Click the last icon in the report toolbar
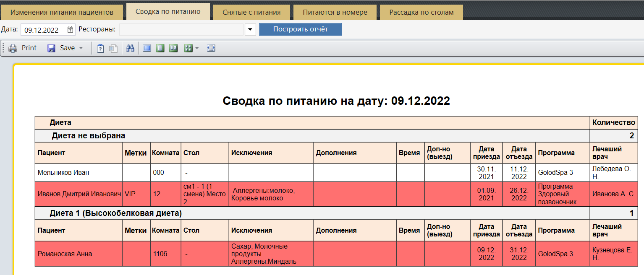This screenshot has height=275, width=644. (211, 48)
